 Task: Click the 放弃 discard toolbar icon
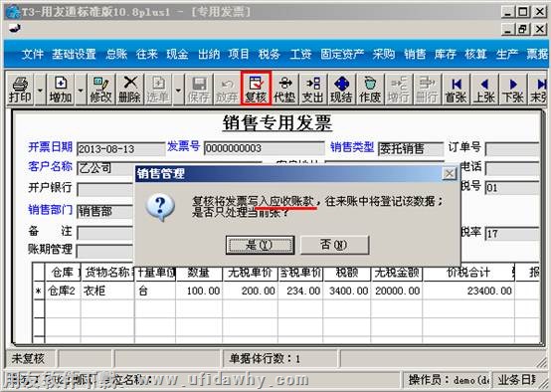(227, 90)
